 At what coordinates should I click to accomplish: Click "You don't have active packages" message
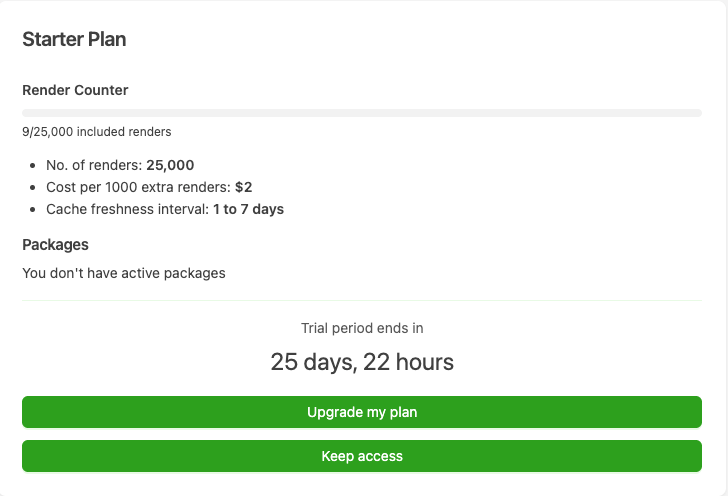point(124,273)
